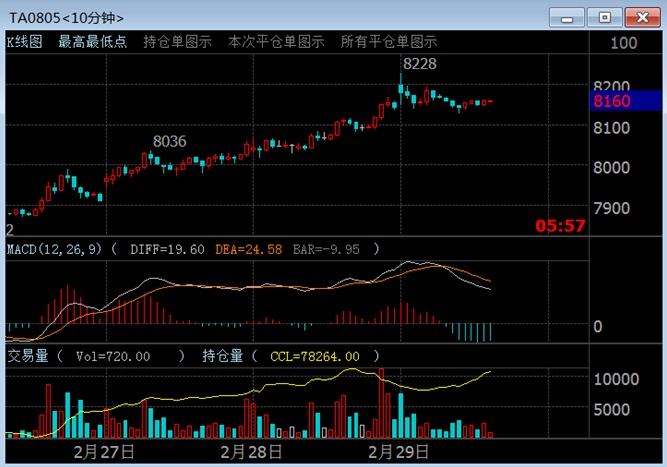Open the K线图 menu item

click(x=25, y=42)
